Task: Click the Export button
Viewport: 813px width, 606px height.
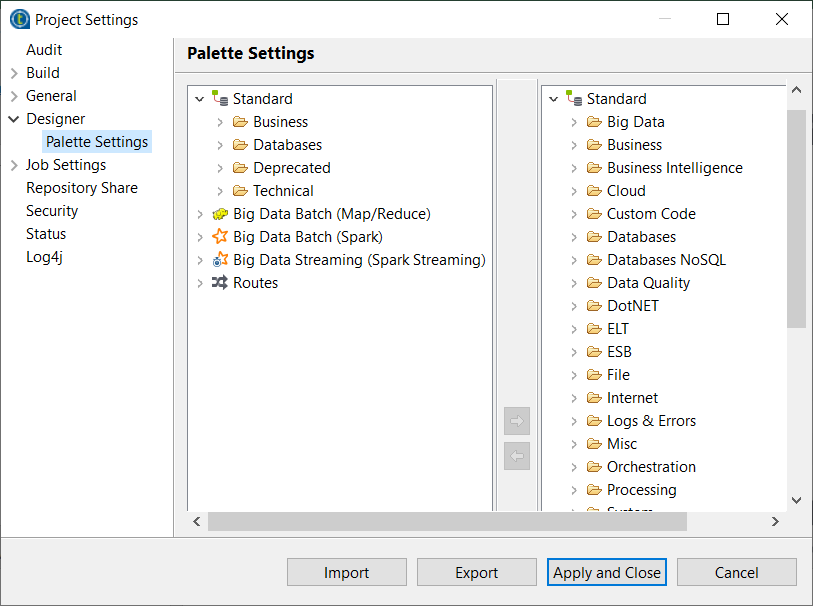Action: (476, 573)
